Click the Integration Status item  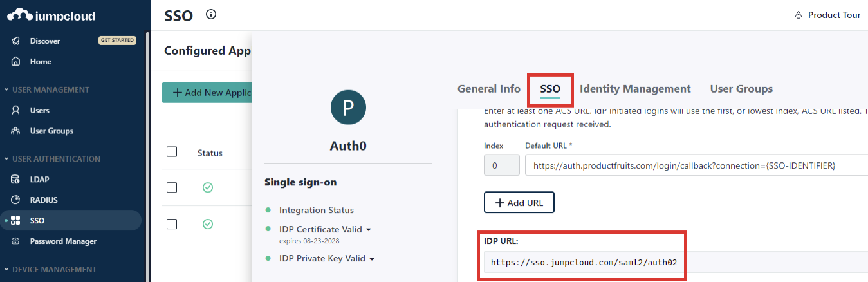pyautogui.click(x=316, y=210)
